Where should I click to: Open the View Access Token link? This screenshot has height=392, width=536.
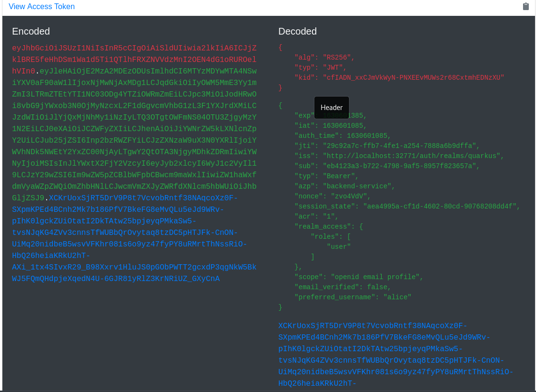[42, 7]
